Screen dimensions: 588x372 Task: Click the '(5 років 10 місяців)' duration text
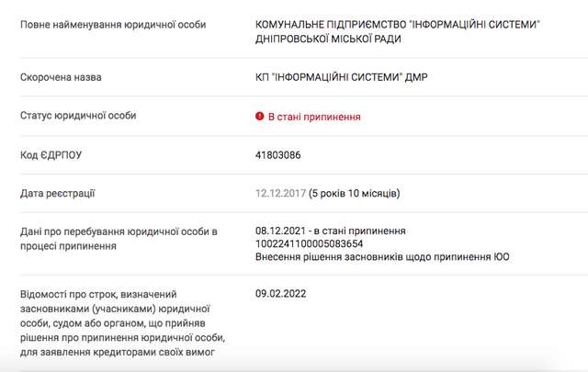tap(354, 194)
